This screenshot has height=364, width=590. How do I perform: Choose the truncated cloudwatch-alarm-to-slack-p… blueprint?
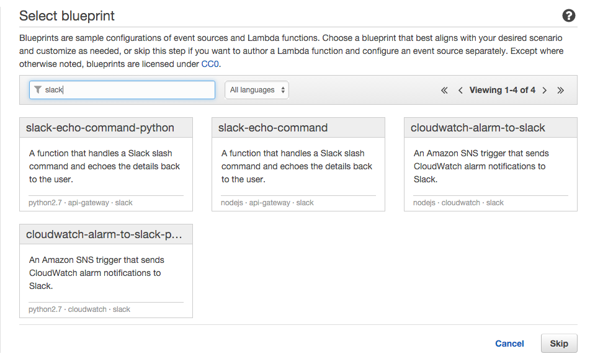tap(104, 234)
